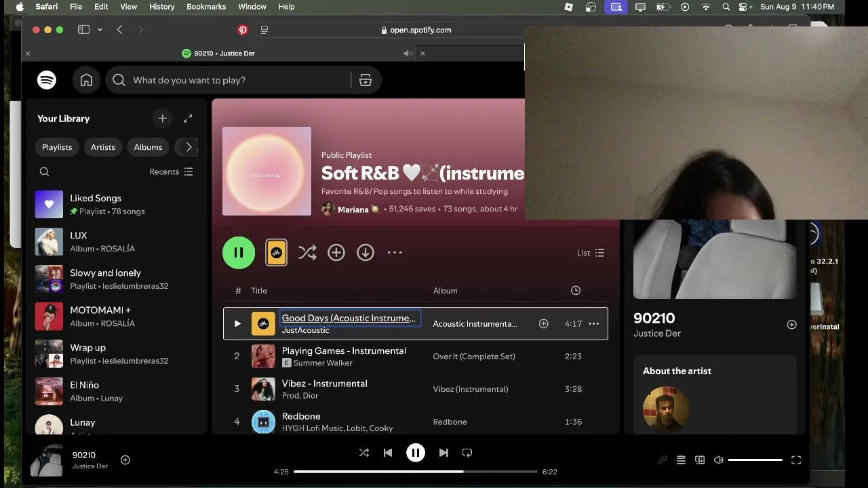Open more options for Good Days track
868x488 pixels.
(x=594, y=324)
